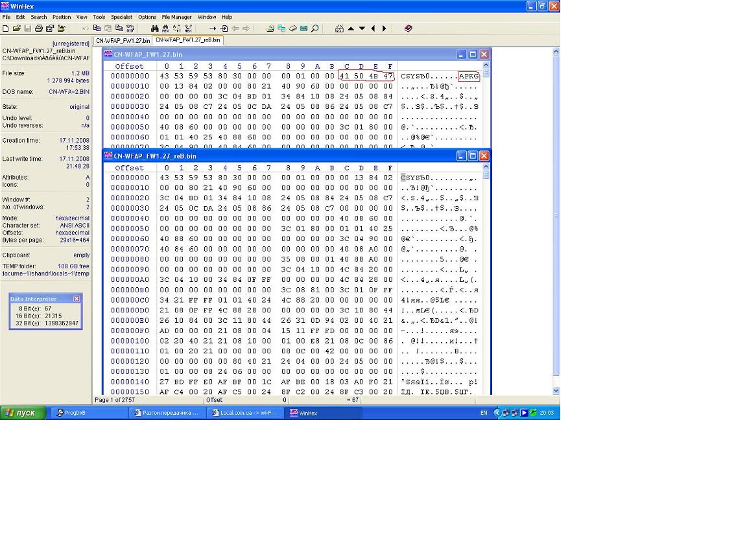747x560 pixels.
Task: Click the 1010 clipboard data icon
Action: (x=130, y=29)
